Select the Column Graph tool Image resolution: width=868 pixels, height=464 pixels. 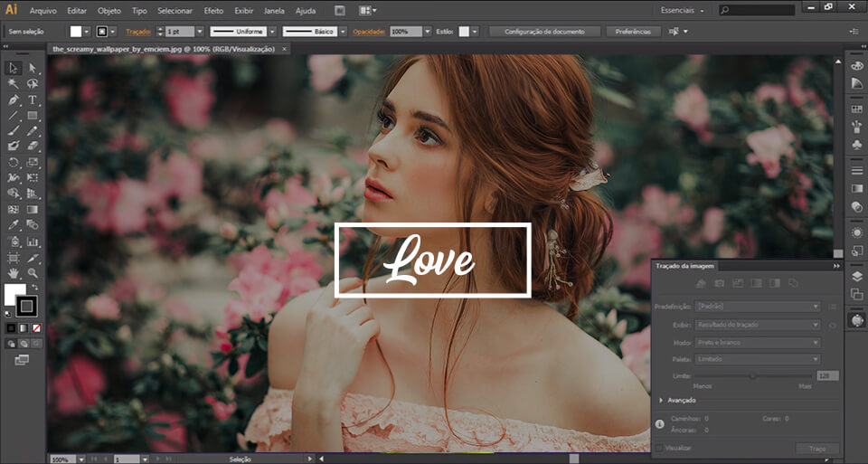[x=33, y=241]
